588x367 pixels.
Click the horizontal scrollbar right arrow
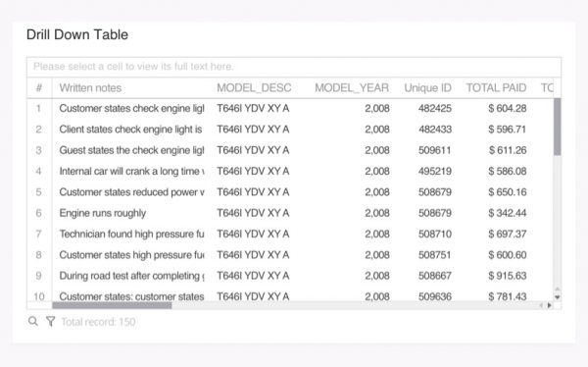(x=550, y=305)
